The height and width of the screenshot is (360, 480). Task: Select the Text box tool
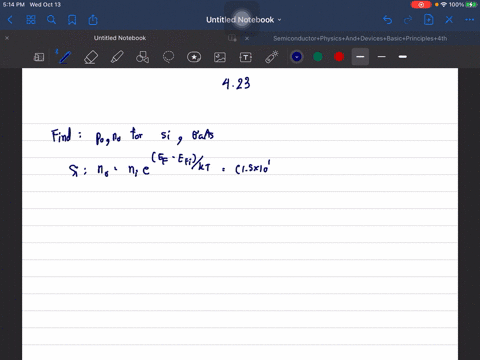[246, 57]
